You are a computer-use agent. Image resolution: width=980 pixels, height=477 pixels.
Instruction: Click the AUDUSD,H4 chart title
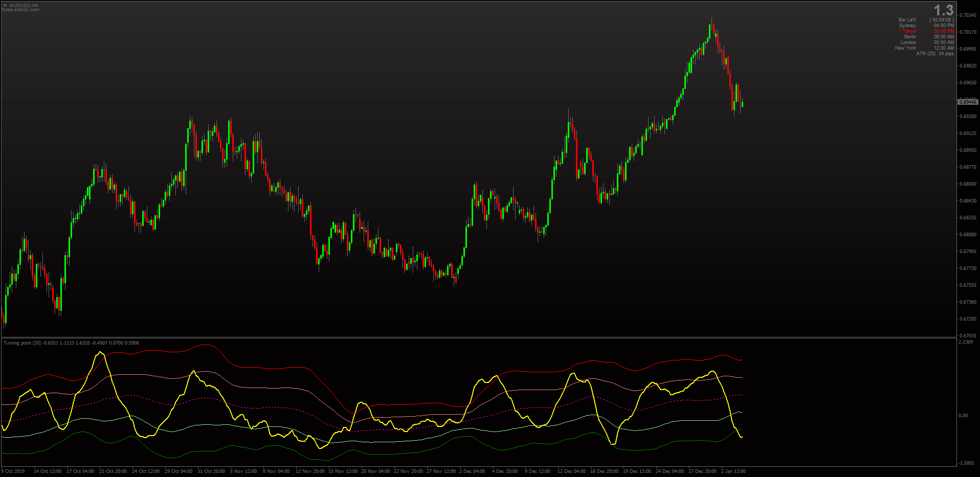(x=24, y=6)
